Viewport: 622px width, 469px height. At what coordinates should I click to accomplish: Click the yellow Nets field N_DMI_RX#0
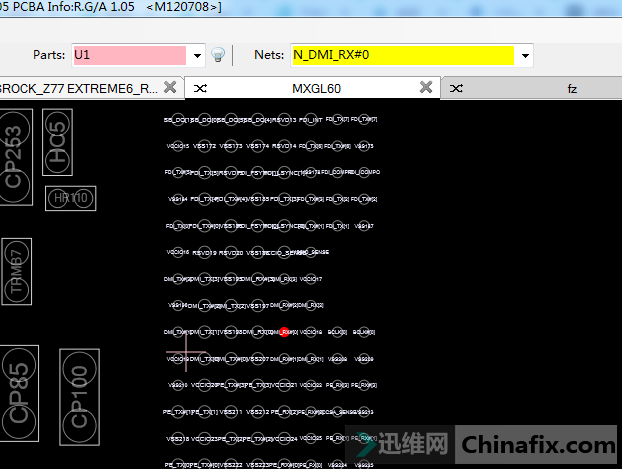(402, 55)
